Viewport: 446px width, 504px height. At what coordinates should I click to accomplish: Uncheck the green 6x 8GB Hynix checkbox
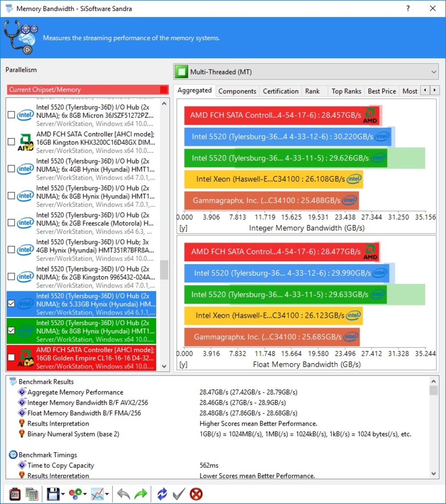tap(11, 330)
